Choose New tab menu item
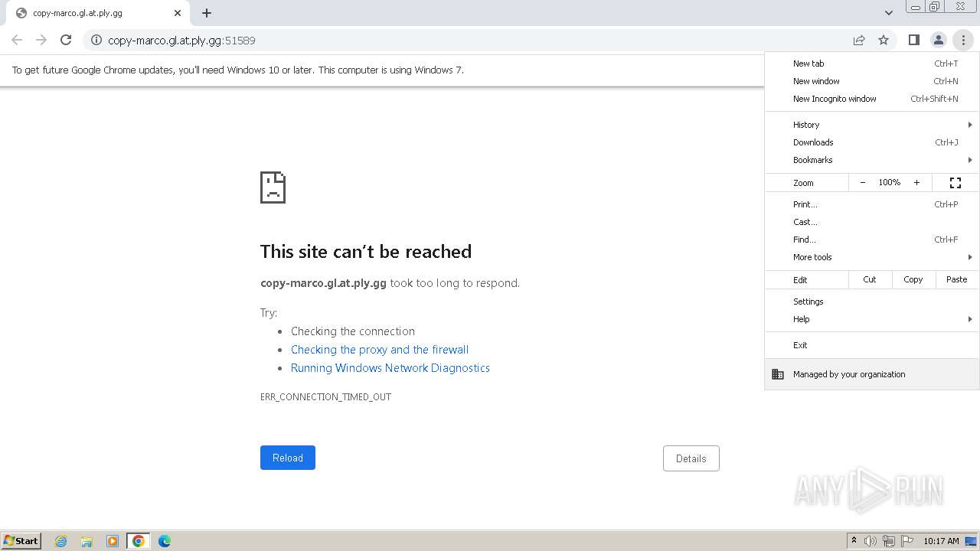This screenshot has height=551, width=980. pos(872,64)
